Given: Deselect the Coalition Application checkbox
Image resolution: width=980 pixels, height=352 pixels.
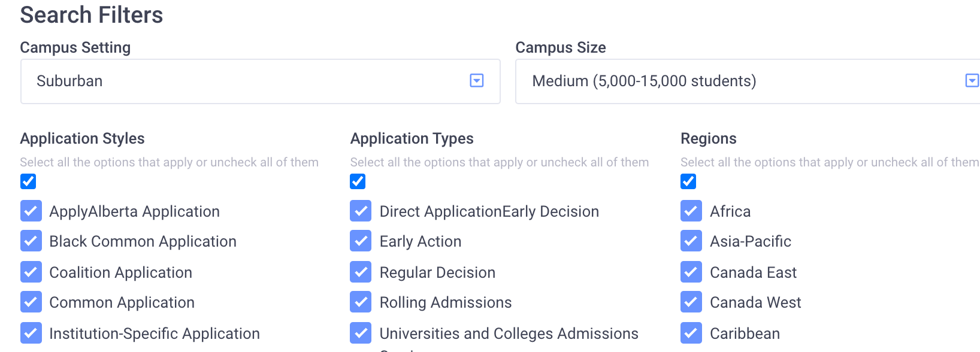Looking at the screenshot, I should 31,272.
